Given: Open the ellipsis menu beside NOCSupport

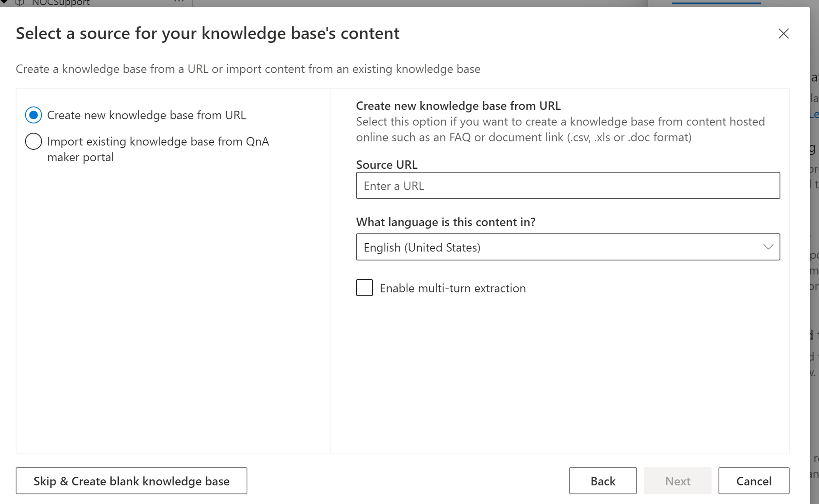Looking at the screenshot, I should click(x=179, y=2).
